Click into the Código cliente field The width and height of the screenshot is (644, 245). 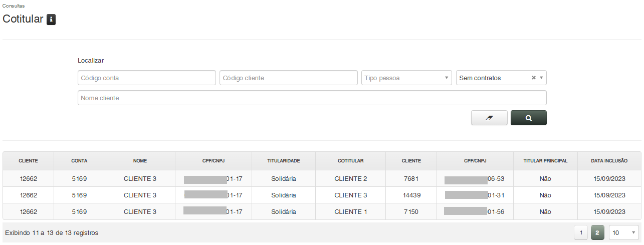[288, 78]
